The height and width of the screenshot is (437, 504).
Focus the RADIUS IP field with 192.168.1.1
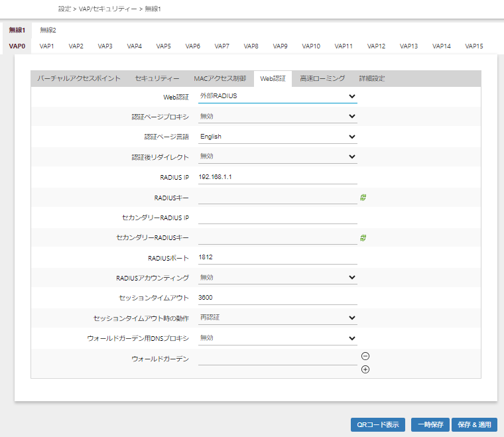pyautogui.click(x=278, y=177)
